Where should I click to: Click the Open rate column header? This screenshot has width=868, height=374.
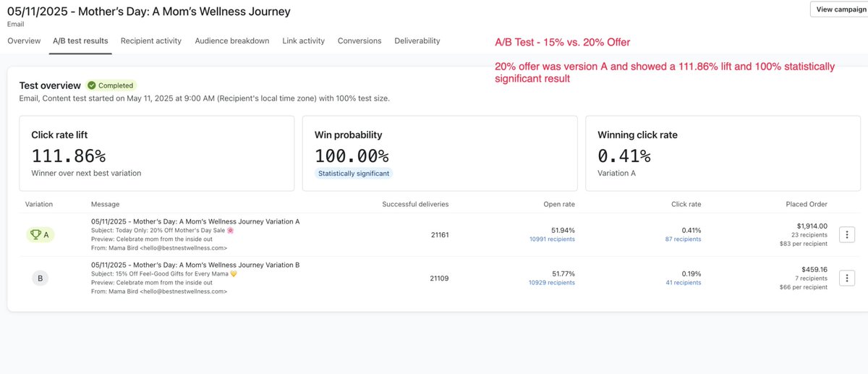(x=559, y=204)
